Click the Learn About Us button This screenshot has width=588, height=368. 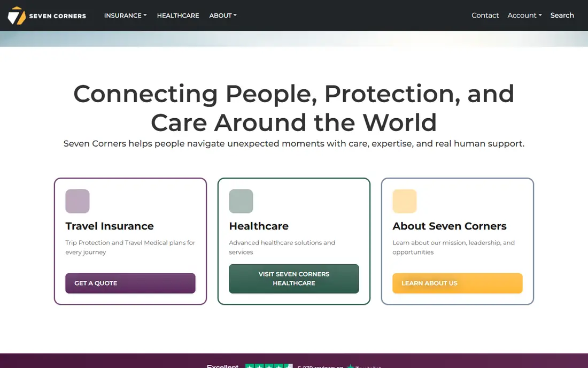[457, 283]
